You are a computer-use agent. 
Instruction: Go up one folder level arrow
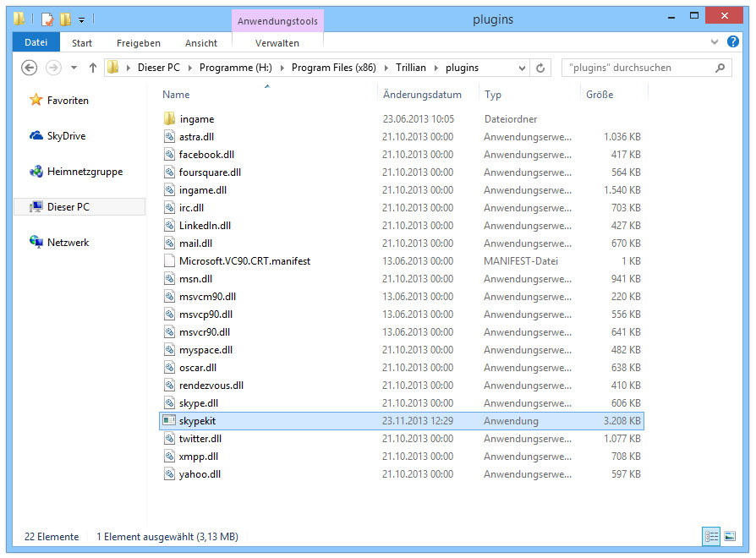tap(92, 68)
